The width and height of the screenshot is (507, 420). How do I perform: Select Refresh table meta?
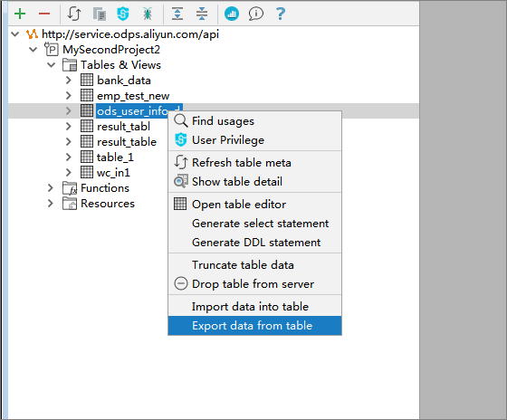pyautogui.click(x=254, y=162)
